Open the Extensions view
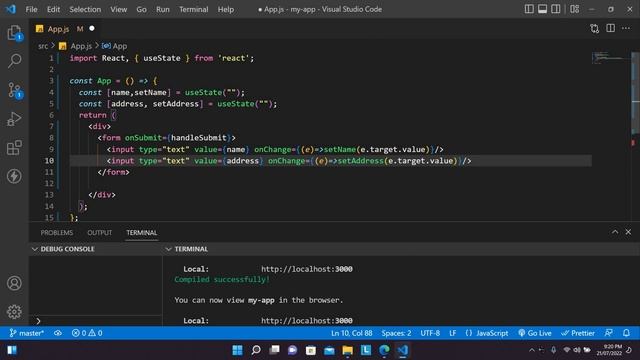Image resolution: width=640 pixels, height=360 pixels. [x=14, y=148]
